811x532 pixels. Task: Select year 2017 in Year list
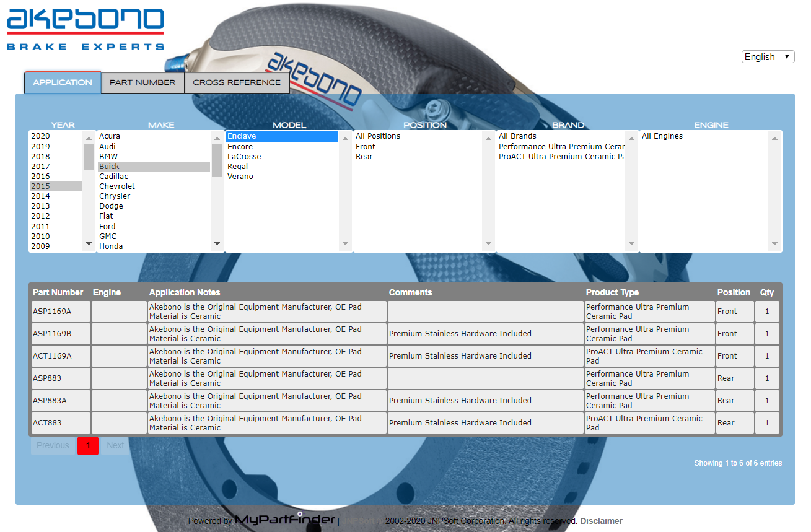click(56, 167)
